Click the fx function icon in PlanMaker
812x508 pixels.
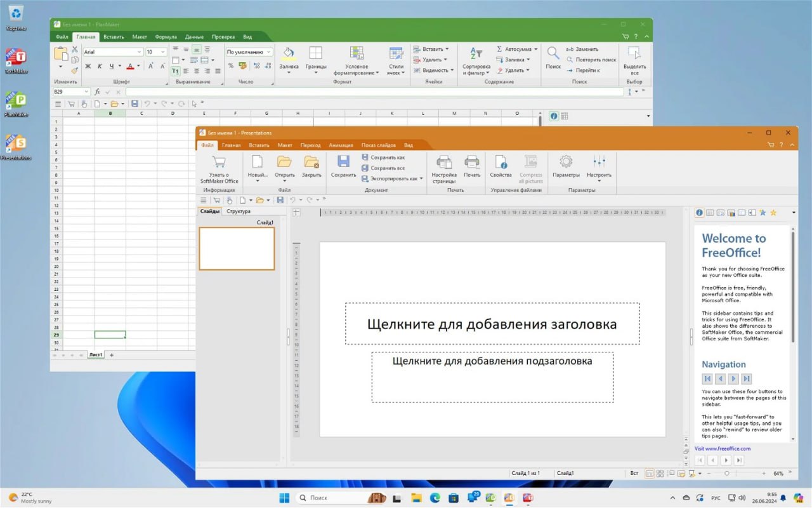[x=97, y=92]
